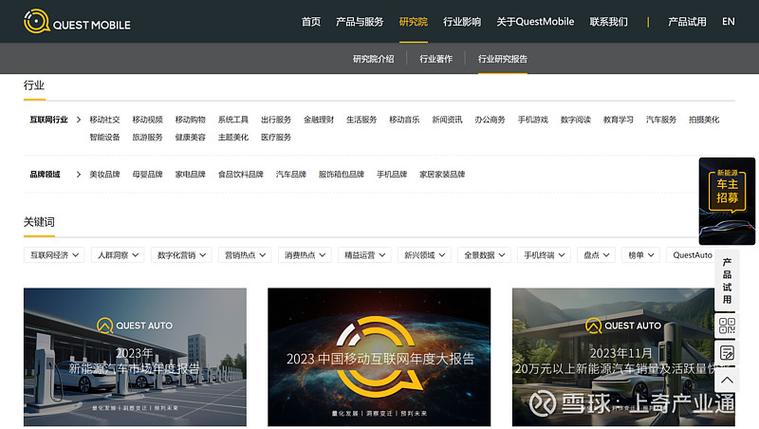
Task: Click the QuestMobile logo
Action: pos(77,22)
